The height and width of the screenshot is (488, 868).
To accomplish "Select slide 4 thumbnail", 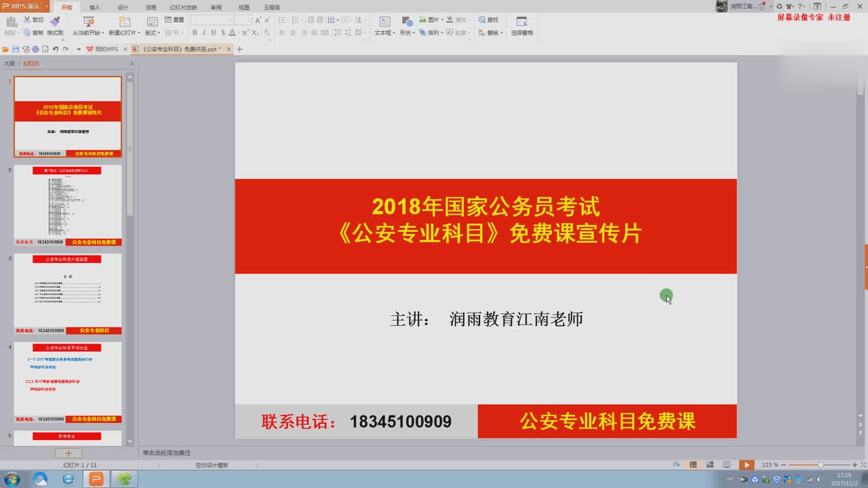I will pyautogui.click(x=68, y=383).
